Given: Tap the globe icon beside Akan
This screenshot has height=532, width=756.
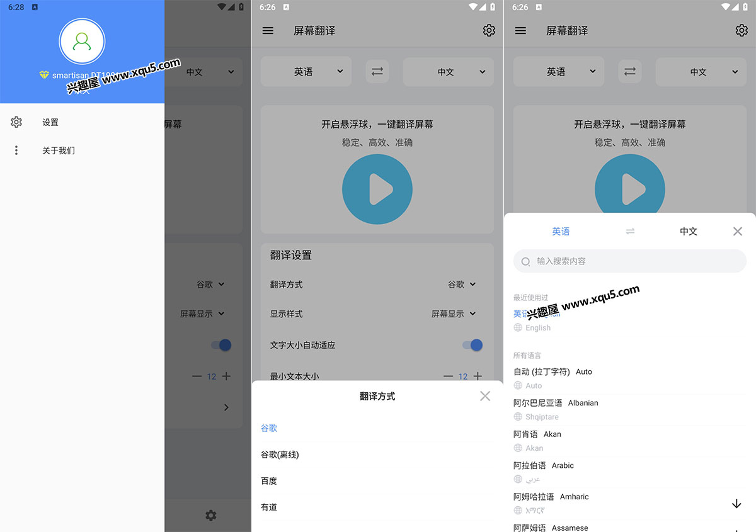Looking at the screenshot, I should [x=518, y=448].
